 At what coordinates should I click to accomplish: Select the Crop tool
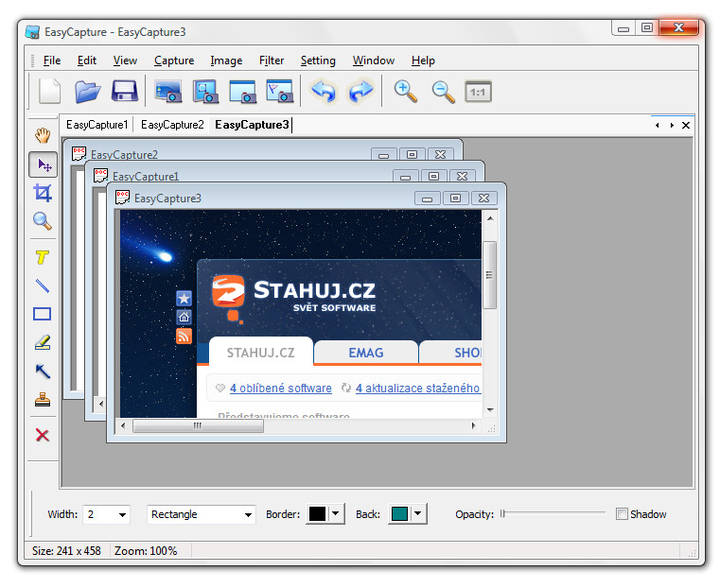43,193
